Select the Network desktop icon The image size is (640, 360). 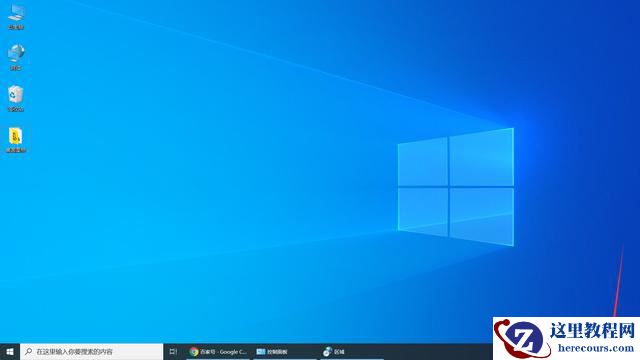(x=16, y=57)
